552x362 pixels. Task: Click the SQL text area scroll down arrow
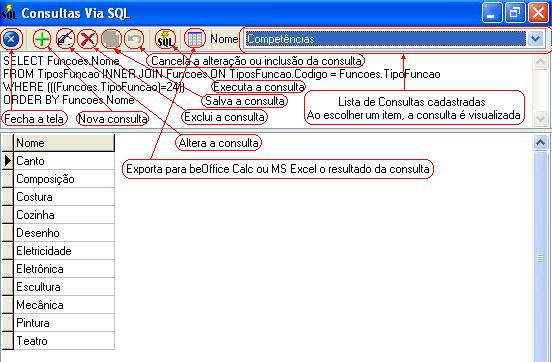(x=540, y=118)
